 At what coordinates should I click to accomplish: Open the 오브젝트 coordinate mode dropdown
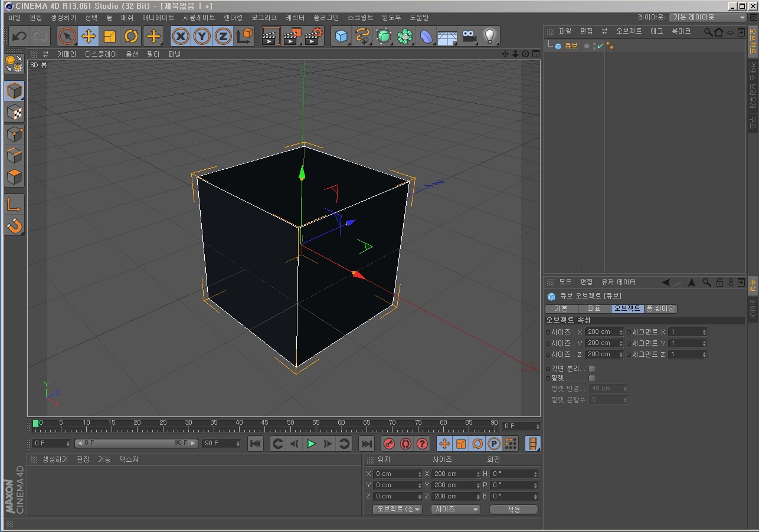coord(397,509)
